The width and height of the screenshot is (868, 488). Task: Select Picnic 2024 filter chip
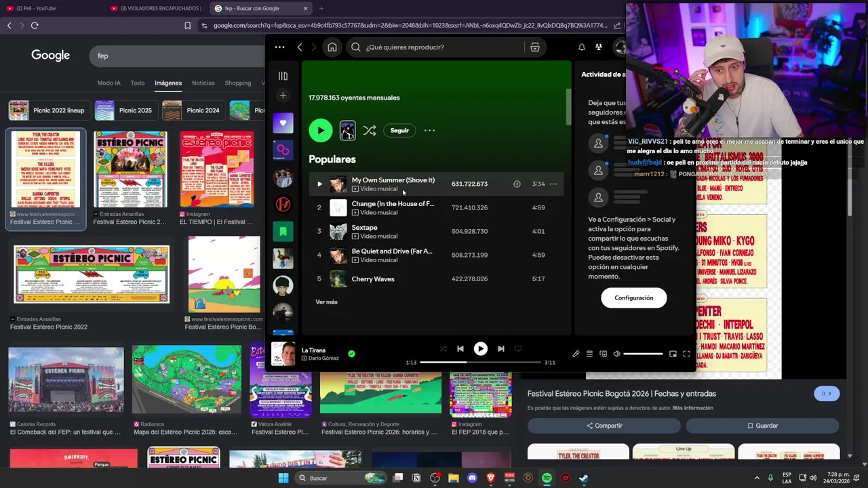pyautogui.click(x=193, y=110)
